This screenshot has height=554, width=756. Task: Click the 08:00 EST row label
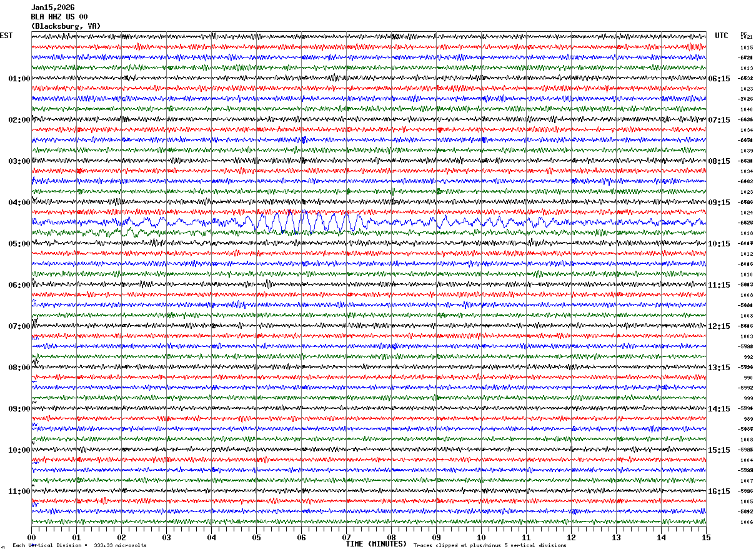point(19,368)
